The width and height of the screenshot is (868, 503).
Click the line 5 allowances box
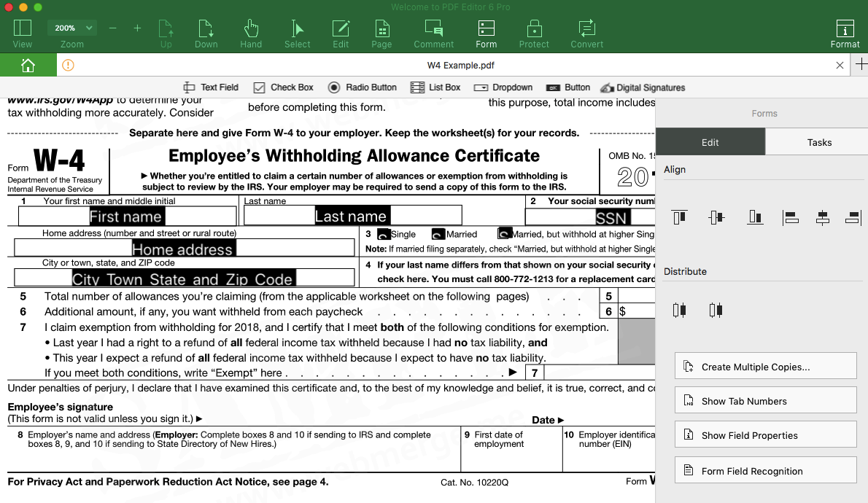pyautogui.click(x=637, y=296)
